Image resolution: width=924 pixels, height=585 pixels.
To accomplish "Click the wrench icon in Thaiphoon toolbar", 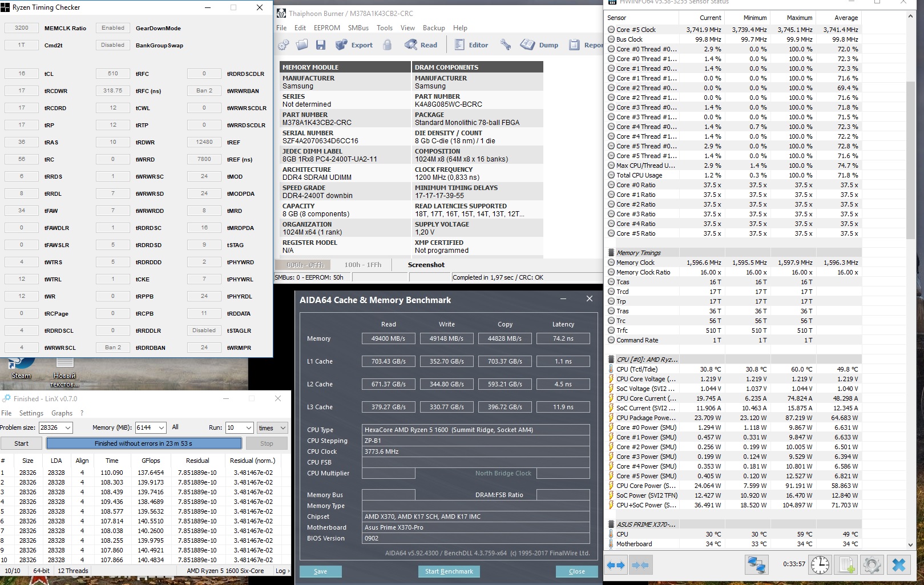I will tap(506, 45).
